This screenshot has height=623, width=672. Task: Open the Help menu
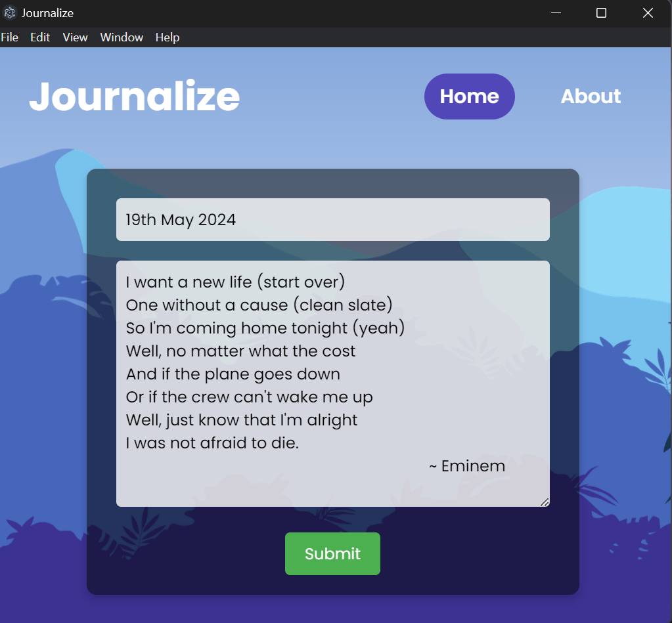tap(167, 37)
